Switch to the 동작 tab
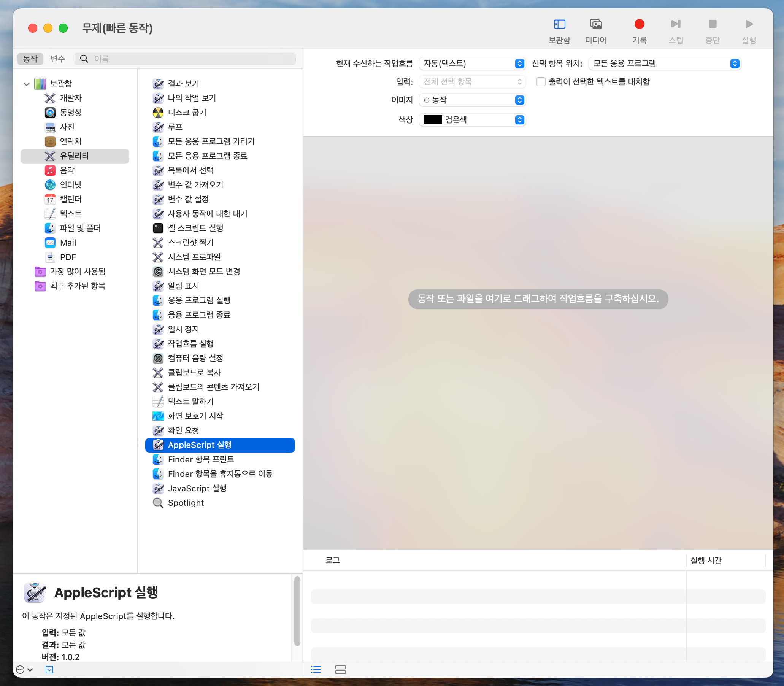The image size is (784, 686). click(x=30, y=59)
